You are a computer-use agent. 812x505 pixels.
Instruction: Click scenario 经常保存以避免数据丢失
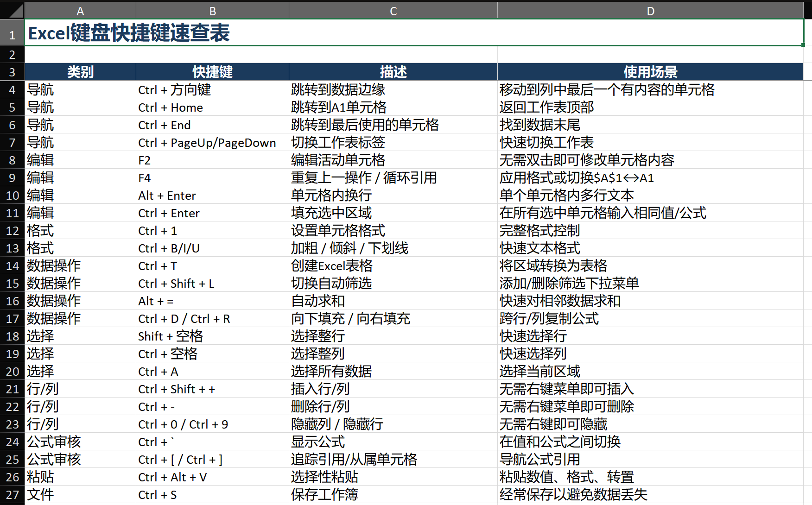pyautogui.click(x=650, y=494)
